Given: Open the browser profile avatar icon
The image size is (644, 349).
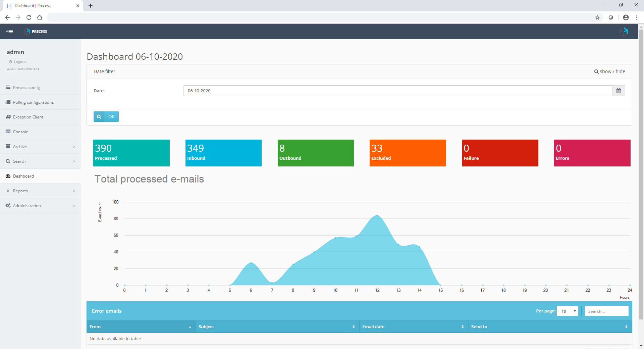Looking at the screenshot, I should pyautogui.click(x=626, y=17).
